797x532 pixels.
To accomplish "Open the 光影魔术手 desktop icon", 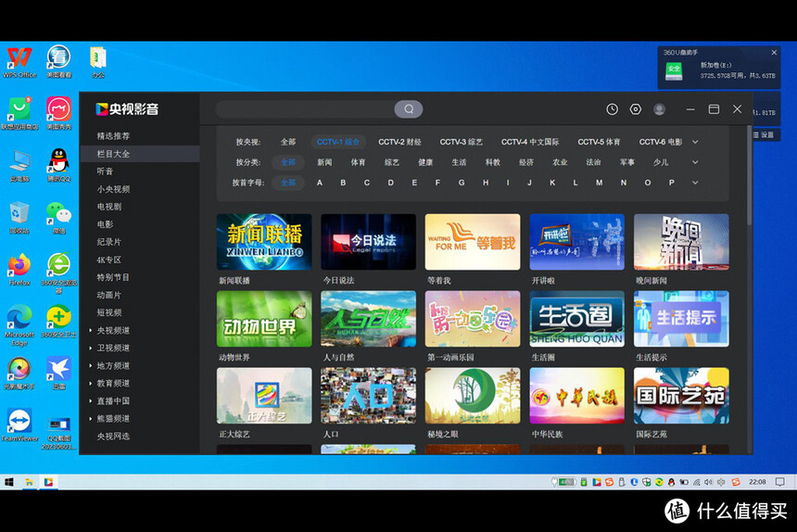I will point(19,374).
